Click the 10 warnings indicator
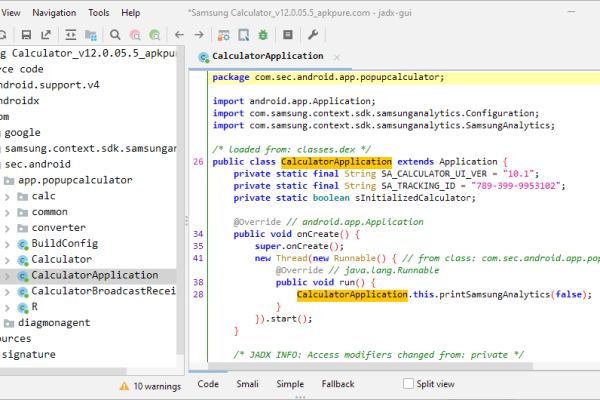Image resolution: width=600 pixels, height=400 pixels. click(x=152, y=384)
